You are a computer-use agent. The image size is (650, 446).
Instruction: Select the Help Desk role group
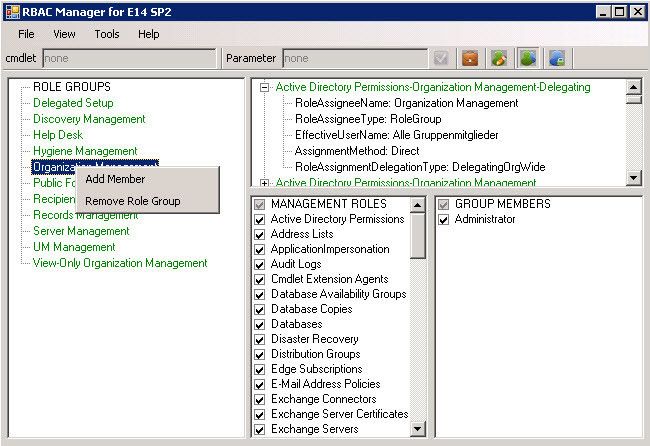pos(58,135)
